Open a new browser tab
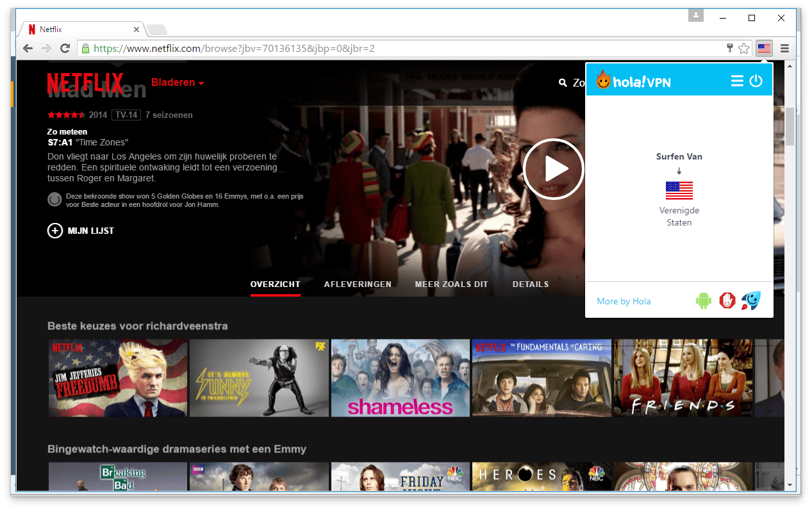This screenshot has height=510, width=812. 157,29
